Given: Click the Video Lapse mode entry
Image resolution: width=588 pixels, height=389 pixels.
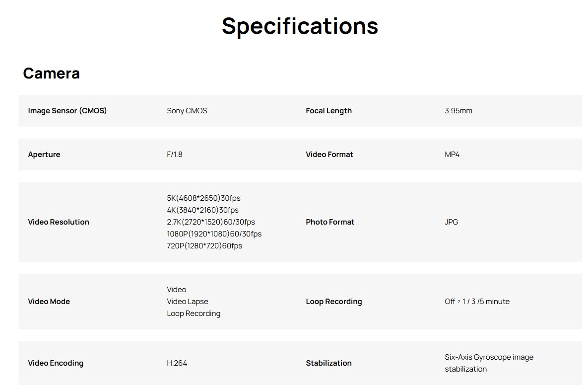Looking at the screenshot, I should pos(188,302).
